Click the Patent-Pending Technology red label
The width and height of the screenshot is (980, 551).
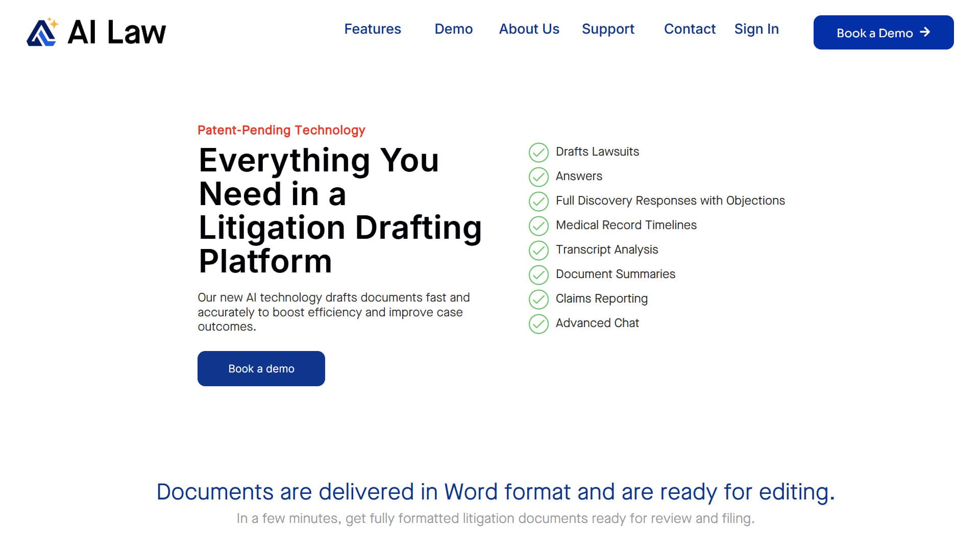(x=281, y=130)
